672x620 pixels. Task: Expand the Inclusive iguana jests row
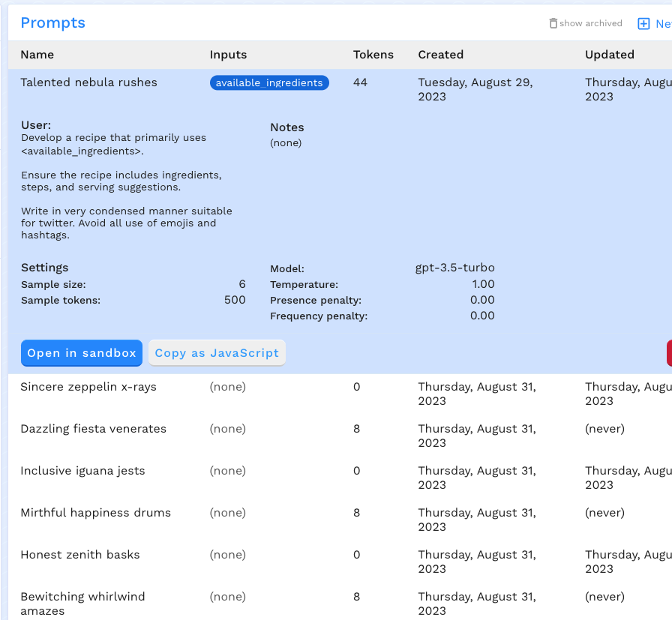click(x=82, y=472)
